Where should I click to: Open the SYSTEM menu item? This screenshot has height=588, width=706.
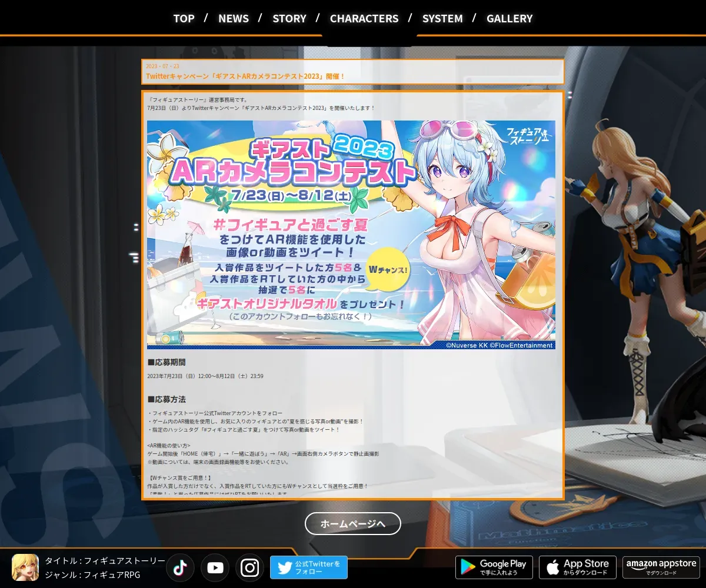click(x=442, y=18)
